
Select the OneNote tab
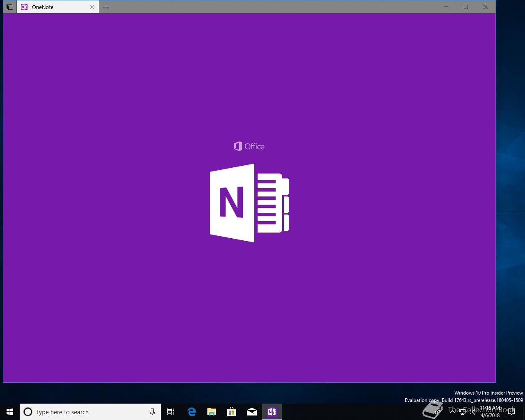point(58,7)
